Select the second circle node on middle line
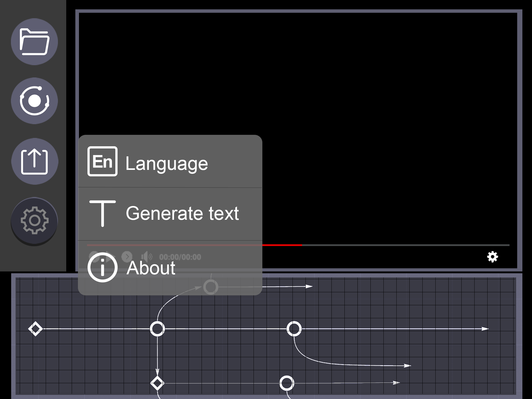Image resolution: width=532 pixels, height=399 pixels. coord(294,329)
